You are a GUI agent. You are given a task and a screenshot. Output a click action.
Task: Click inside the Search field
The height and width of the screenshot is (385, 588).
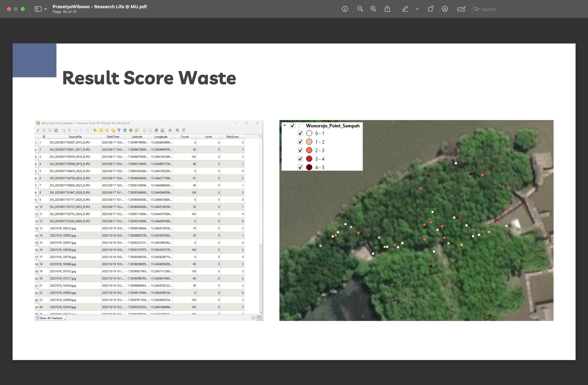pyautogui.click(x=519, y=9)
